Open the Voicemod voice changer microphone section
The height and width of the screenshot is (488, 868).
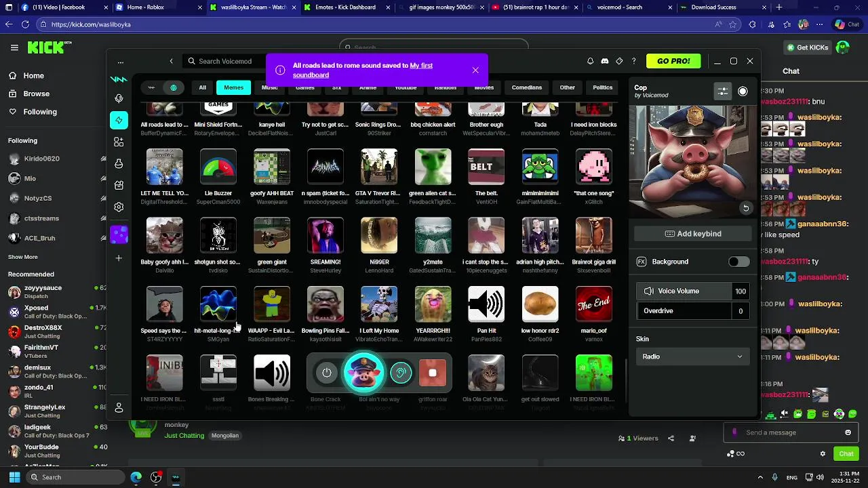[119, 98]
